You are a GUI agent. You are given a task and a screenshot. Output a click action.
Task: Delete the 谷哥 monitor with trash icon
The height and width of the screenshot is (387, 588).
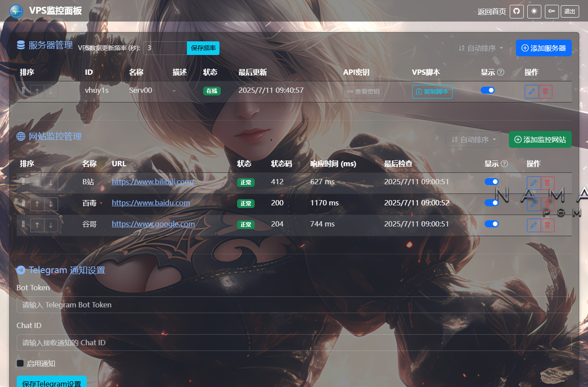[x=548, y=225]
